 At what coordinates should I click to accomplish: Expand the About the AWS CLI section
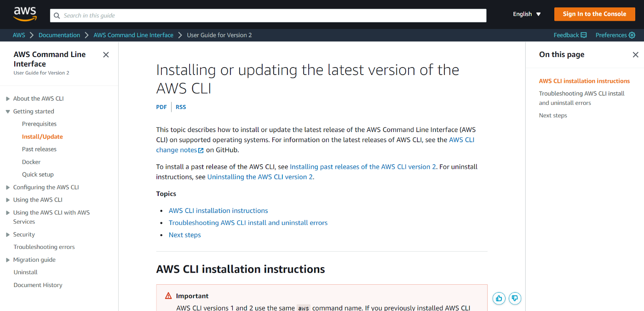pos(7,98)
